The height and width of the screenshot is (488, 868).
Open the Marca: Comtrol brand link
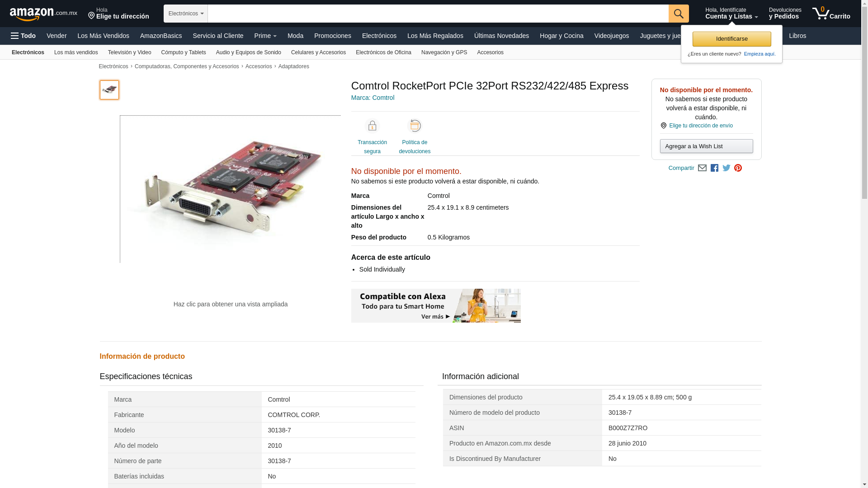click(373, 98)
